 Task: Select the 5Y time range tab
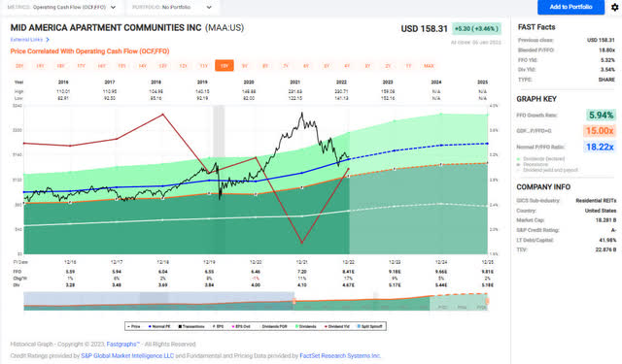click(327, 66)
